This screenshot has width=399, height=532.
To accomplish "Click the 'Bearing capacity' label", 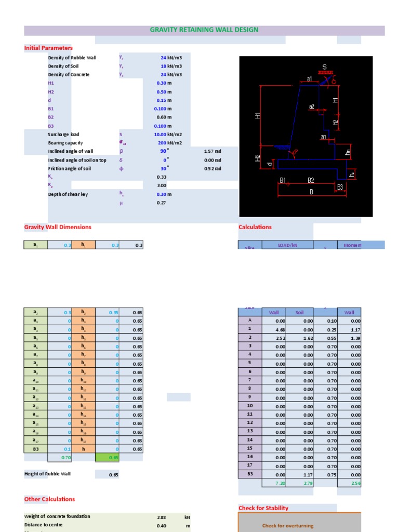I will (65, 143).
